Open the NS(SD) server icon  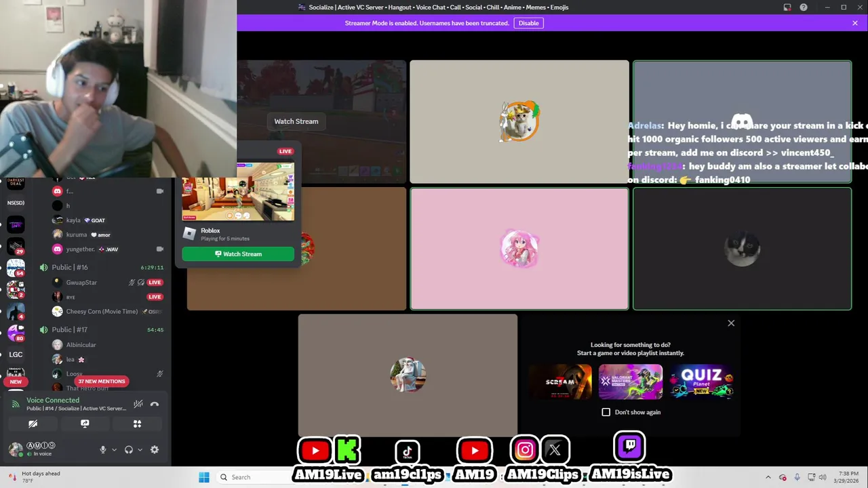16,203
